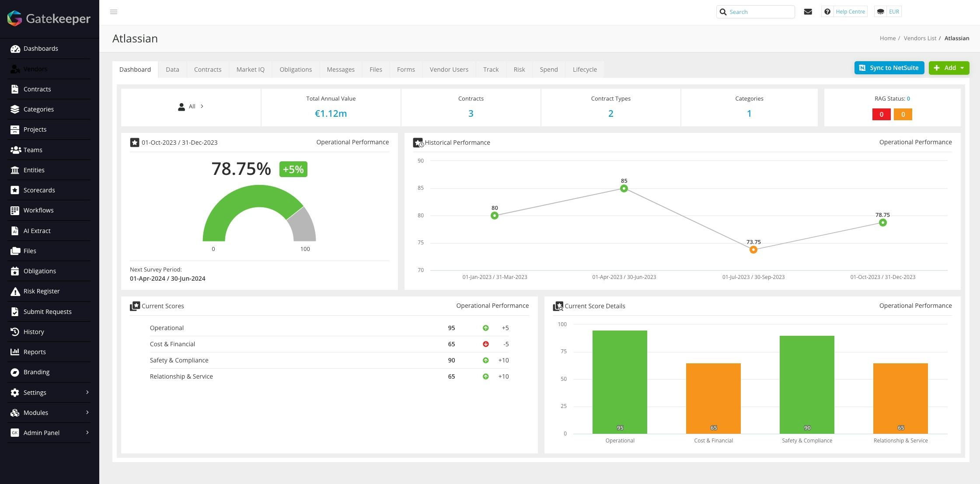Image resolution: width=980 pixels, height=484 pixels.
Task: Click the Projects sidebar icon
Action: [x=15, y=129]
